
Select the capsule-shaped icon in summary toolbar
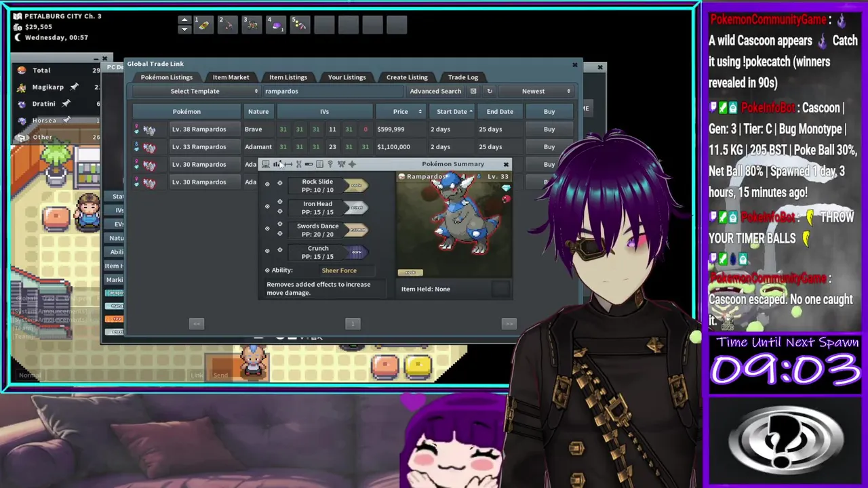(309, 164)
